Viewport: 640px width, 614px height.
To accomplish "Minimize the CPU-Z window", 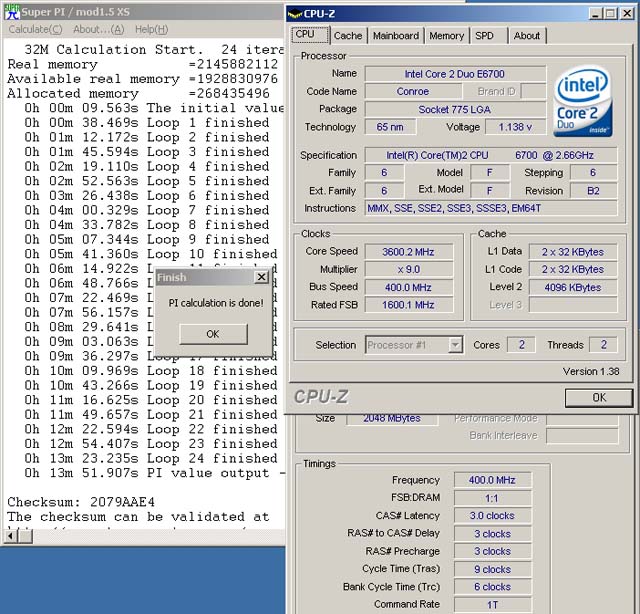I will tap(596, 13).
